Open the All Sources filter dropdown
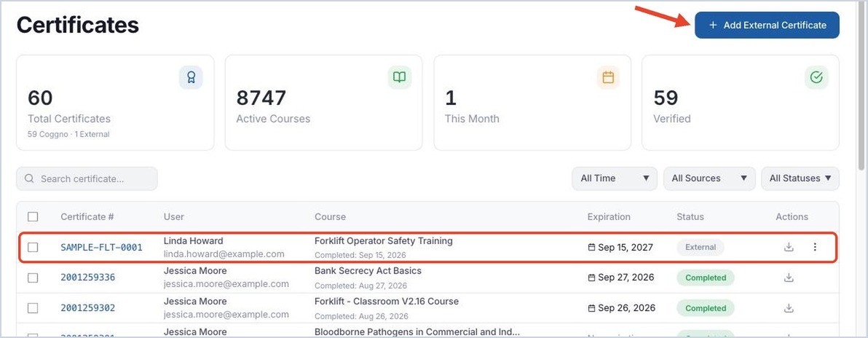Image resolution: width=868 pixels, height=338 pixels. click(709, 178)
